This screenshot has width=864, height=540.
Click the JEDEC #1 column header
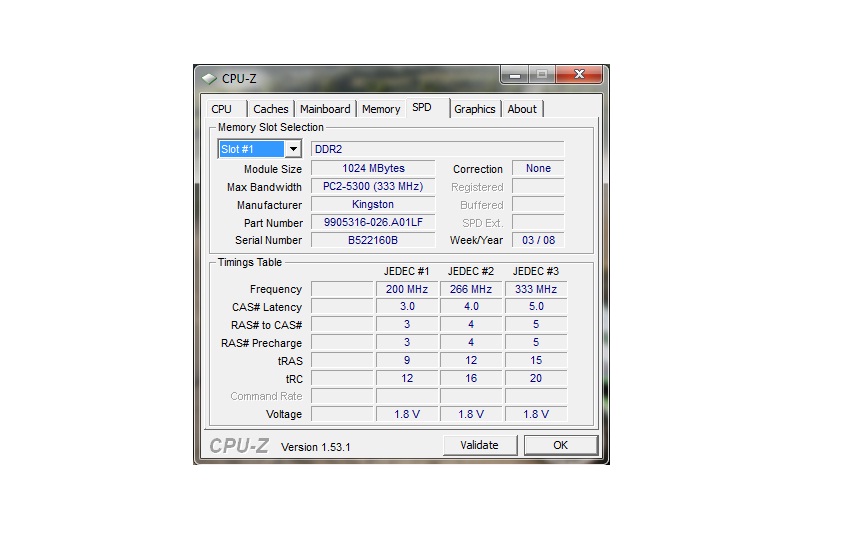(407, 272)
